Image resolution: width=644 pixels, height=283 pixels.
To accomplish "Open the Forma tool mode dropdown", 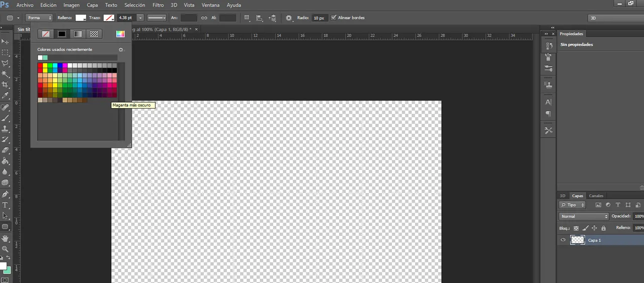I will (40, 18).
